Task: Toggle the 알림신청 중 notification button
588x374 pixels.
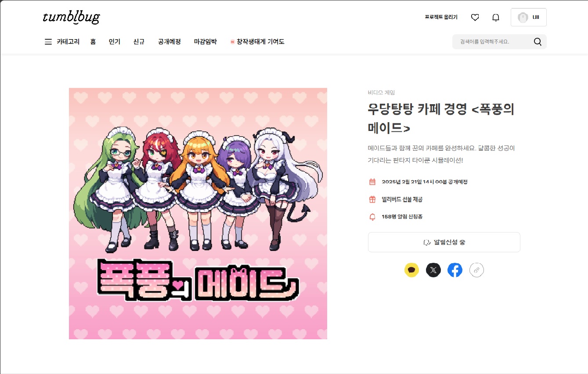Action: [444, 242]
